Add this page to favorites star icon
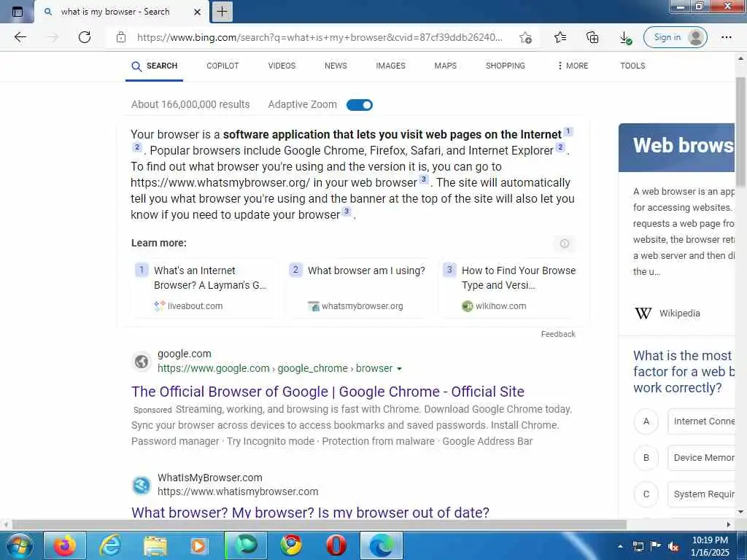This screenshot has width=747, height=560. 525,37
